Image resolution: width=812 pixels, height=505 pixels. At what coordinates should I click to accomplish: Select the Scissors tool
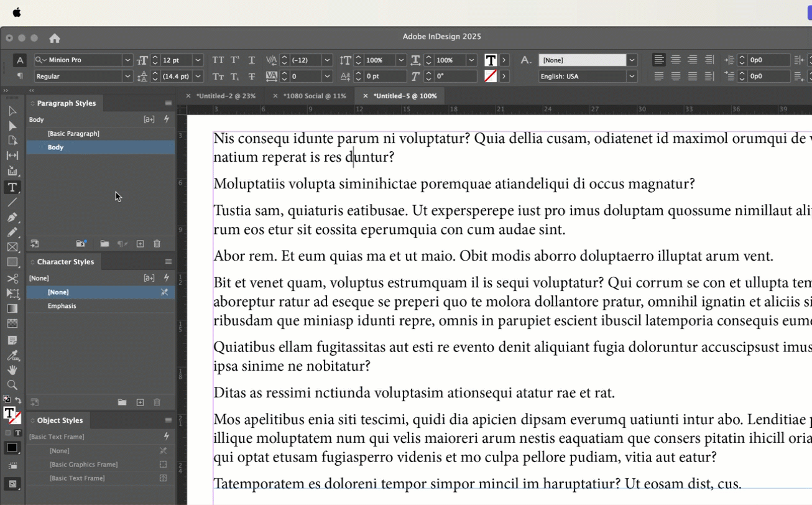pos(12,278)
